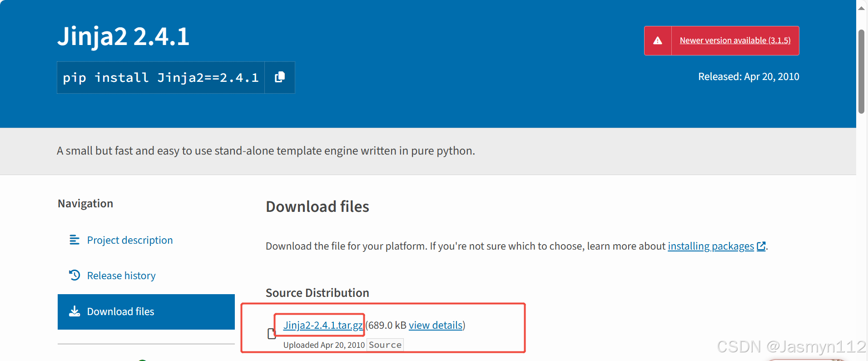868x361 pixels.
Task: Follow the installing packages link
Action: [711, 246]
